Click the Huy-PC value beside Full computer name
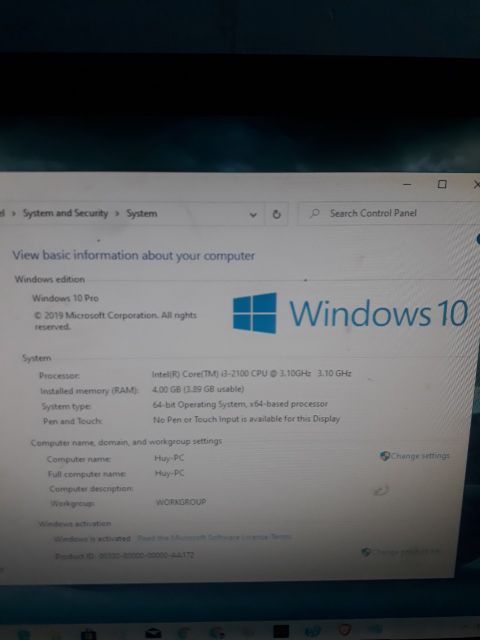The width and height of the screenshot is (480, 640). 169,473
